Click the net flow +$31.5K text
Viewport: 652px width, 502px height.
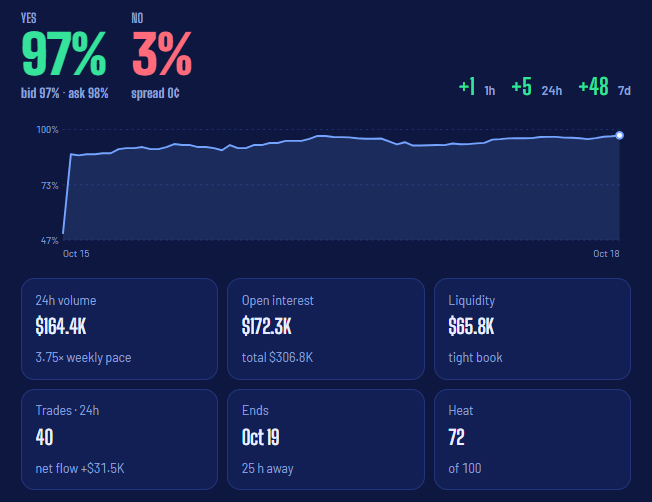coord(80,468)
